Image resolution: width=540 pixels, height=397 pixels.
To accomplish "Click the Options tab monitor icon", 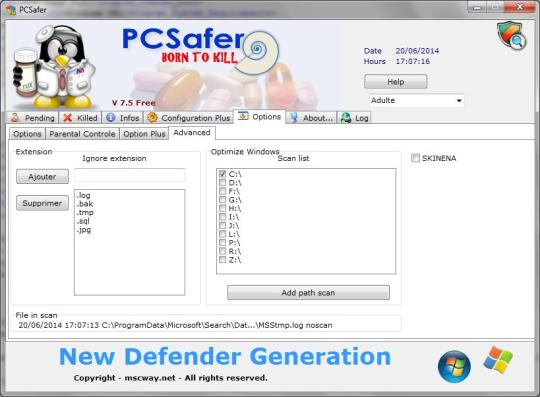I will 243,116.
